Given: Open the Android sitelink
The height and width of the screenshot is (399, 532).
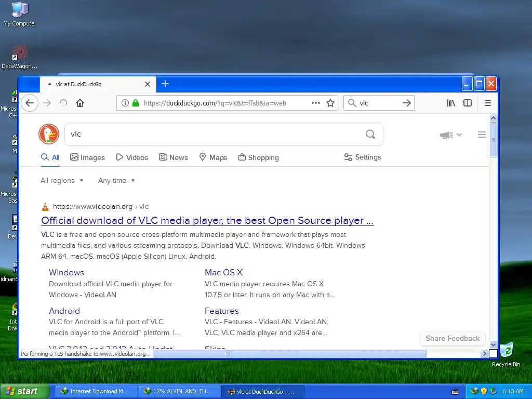Looking at the screenshot, I should (64, 311).
